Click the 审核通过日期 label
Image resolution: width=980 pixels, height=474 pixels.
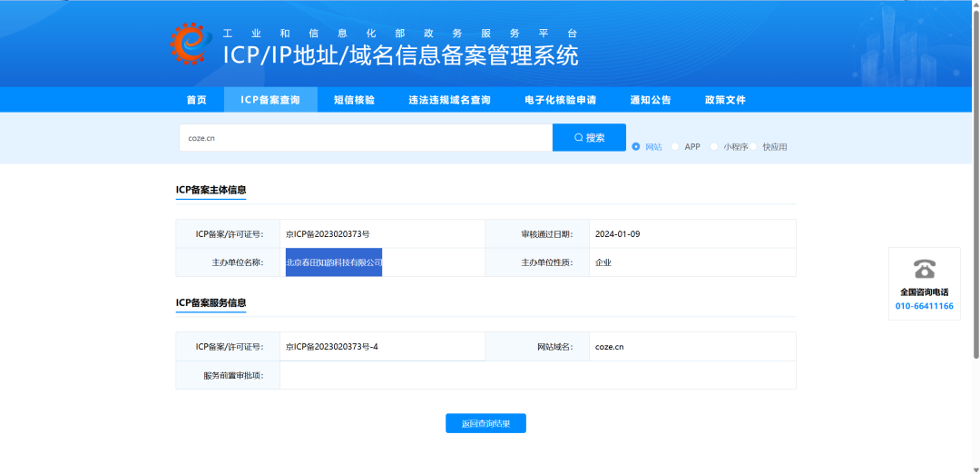tap(546, 234)
